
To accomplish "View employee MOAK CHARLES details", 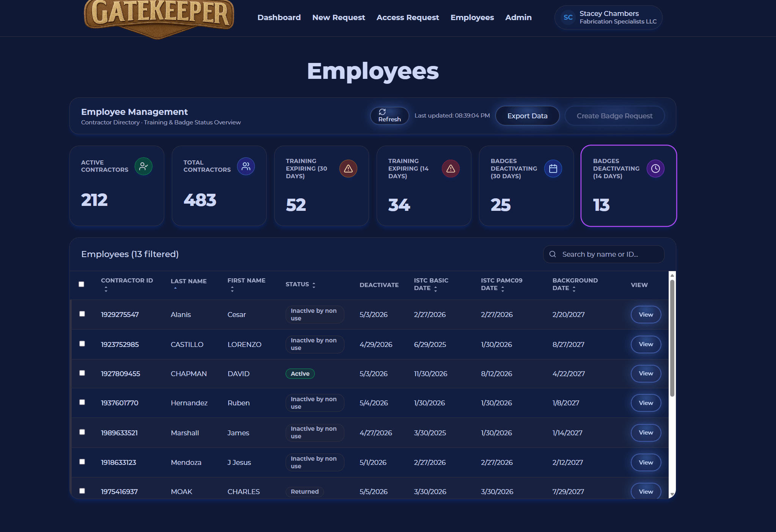I will pyautogui.click(x=646, y=491).
